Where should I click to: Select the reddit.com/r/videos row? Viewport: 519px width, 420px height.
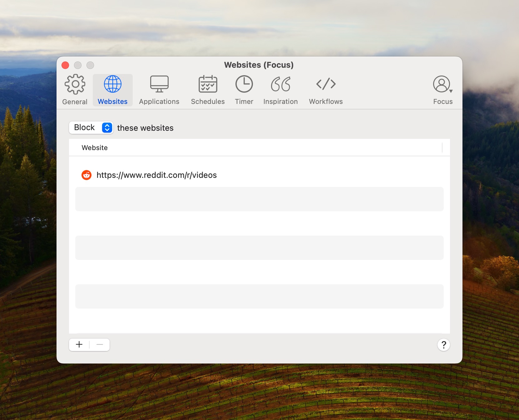click(259, 175)
